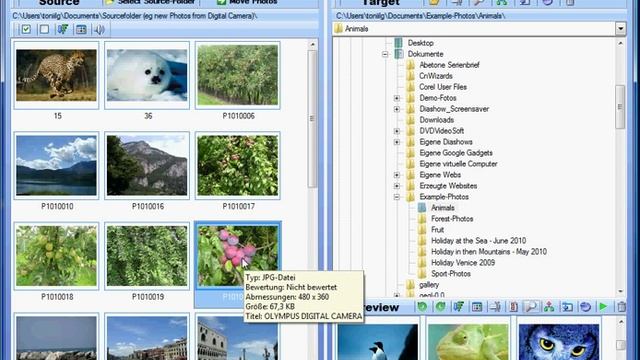Rotate right using second green Preview toolbar icon
This screenshot has height=360, width=640.
[441, 307]
